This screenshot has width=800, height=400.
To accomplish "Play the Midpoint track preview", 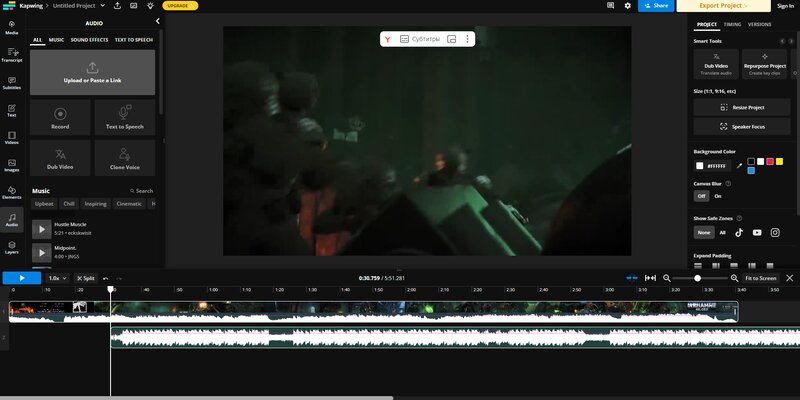I will pos(42,253).
